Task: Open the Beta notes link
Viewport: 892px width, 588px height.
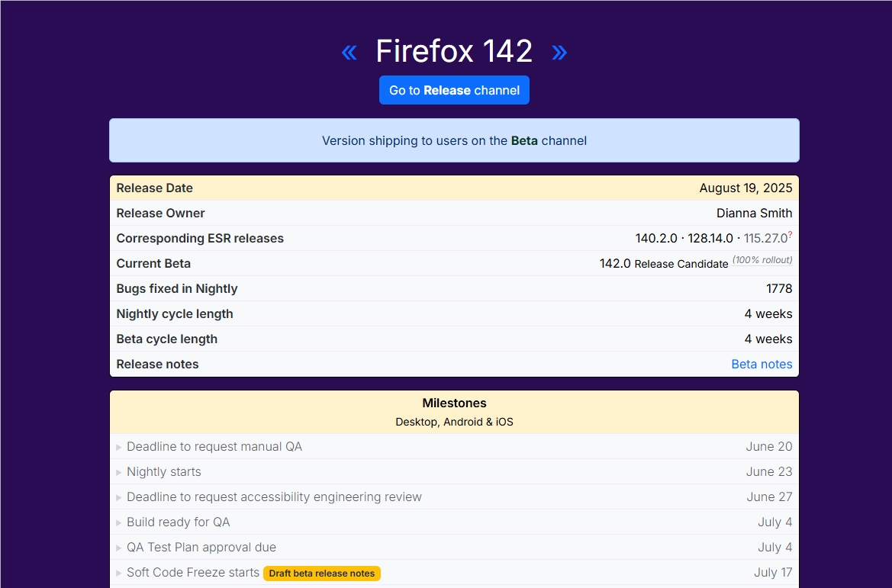Action: pos(762,364)
